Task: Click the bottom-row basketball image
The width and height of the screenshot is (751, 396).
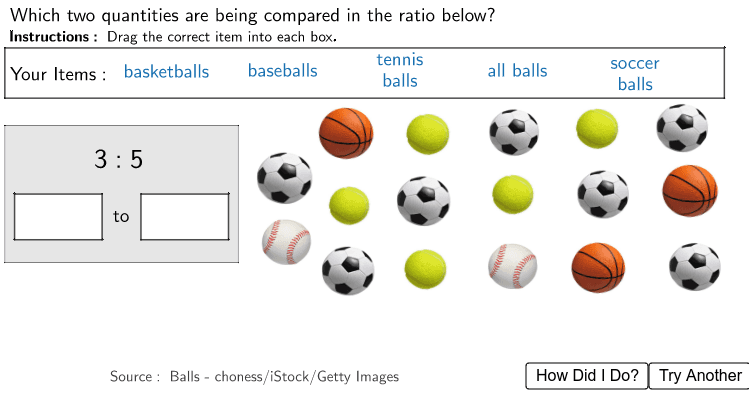Action: [x=598, y=267]
